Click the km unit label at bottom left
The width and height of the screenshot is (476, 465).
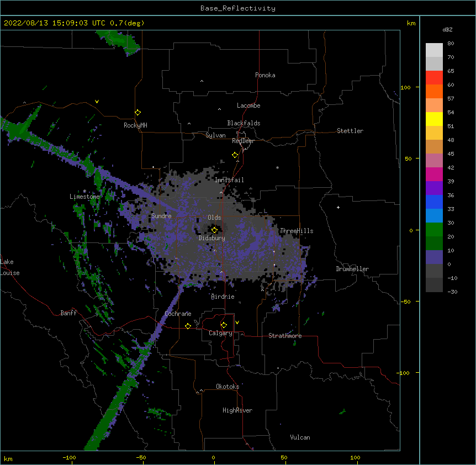[8, 459]
